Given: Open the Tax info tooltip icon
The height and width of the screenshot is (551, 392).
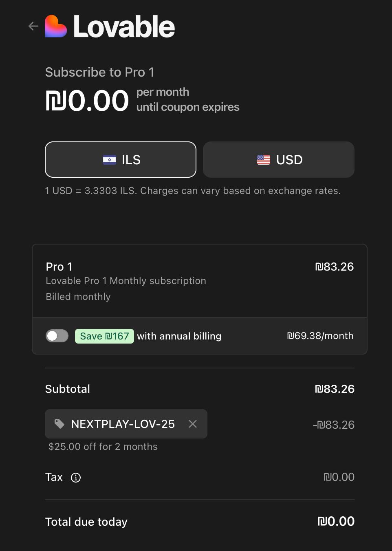Looking at the screenshot, I should pos(76,478).
